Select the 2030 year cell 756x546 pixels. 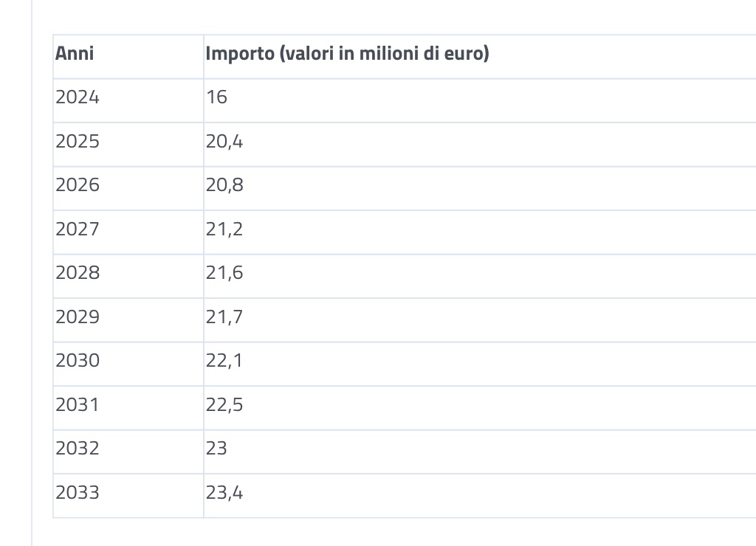click(128, 364)
